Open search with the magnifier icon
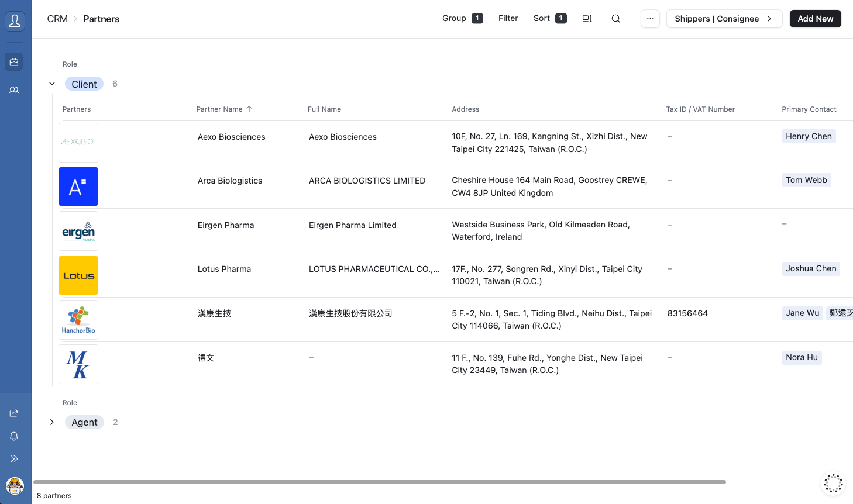853x504 pixels. coord(615,18)
